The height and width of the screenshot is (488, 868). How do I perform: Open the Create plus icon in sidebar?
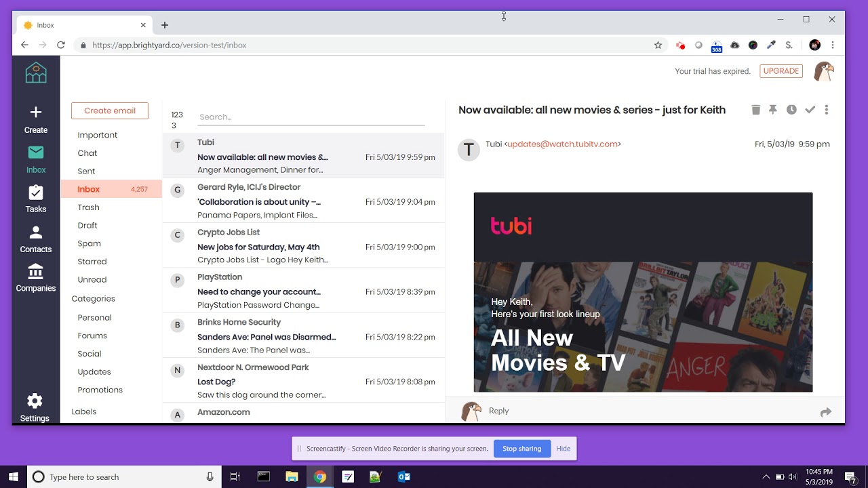(x=36, y=112)
